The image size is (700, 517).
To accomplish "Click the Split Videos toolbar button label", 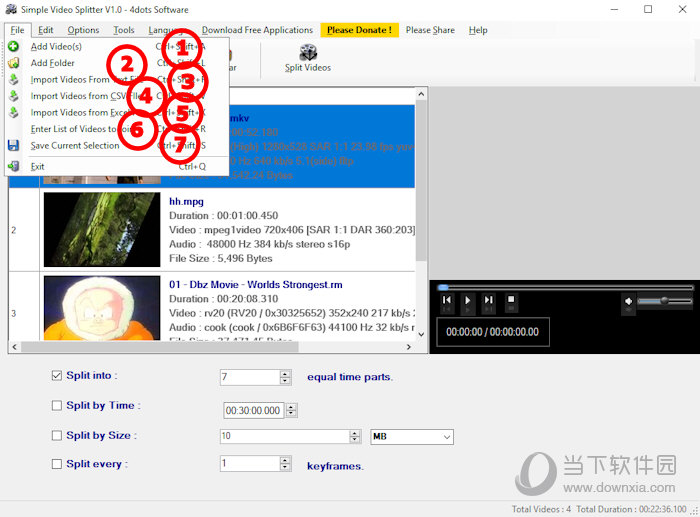I will (308, 67).
